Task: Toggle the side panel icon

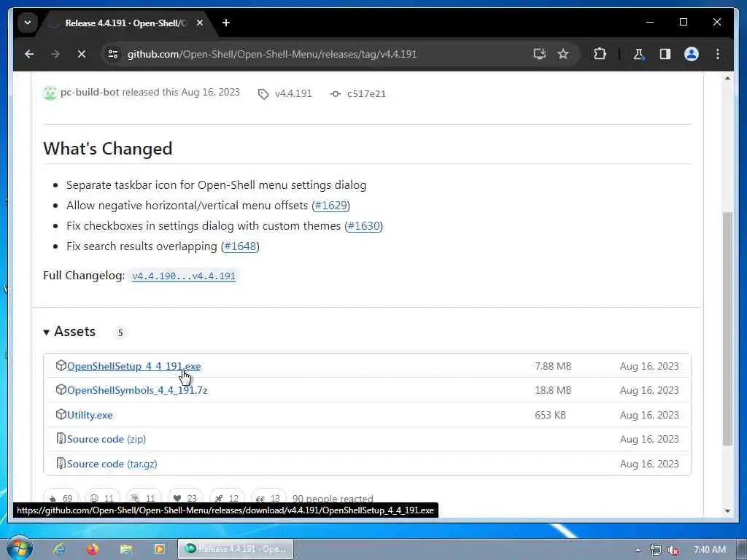Action: (665, 54)
